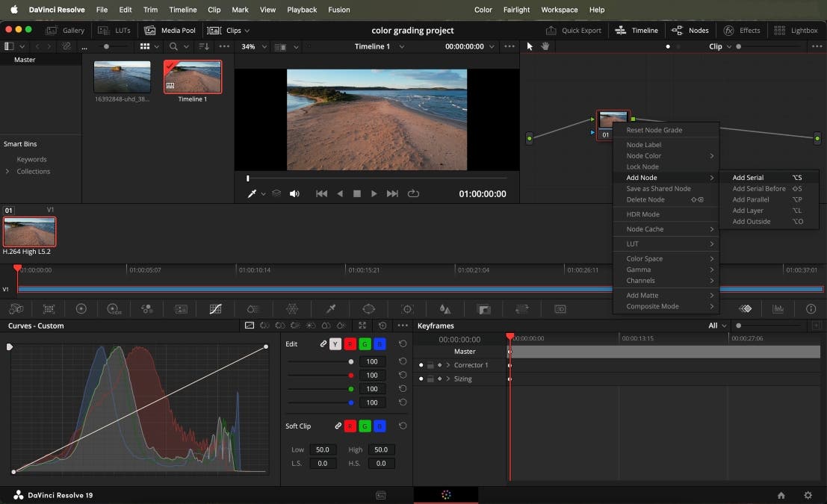This screenshot has height=504, width=827.
Task: Select Add Parallel from the context menu
Action: (x=749, y=199)
